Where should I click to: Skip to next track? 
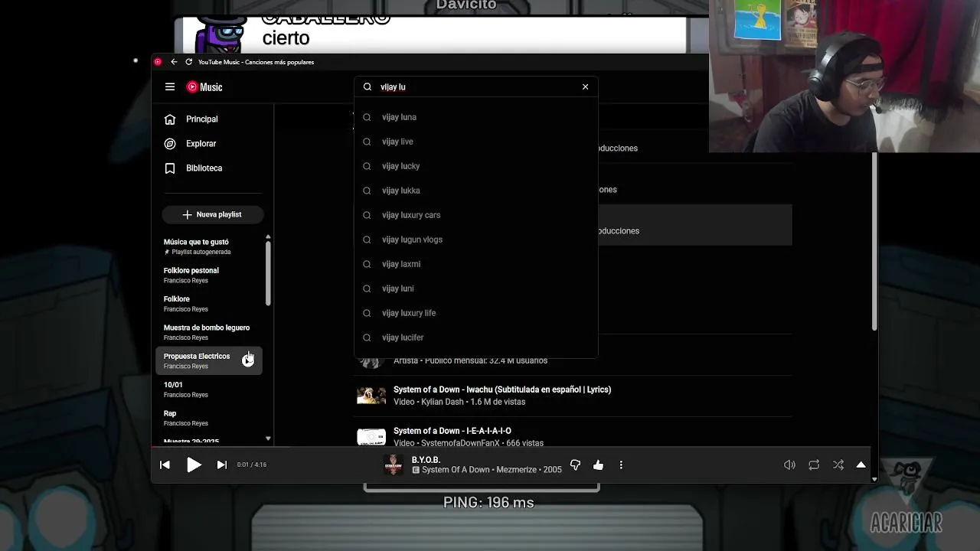222,465
